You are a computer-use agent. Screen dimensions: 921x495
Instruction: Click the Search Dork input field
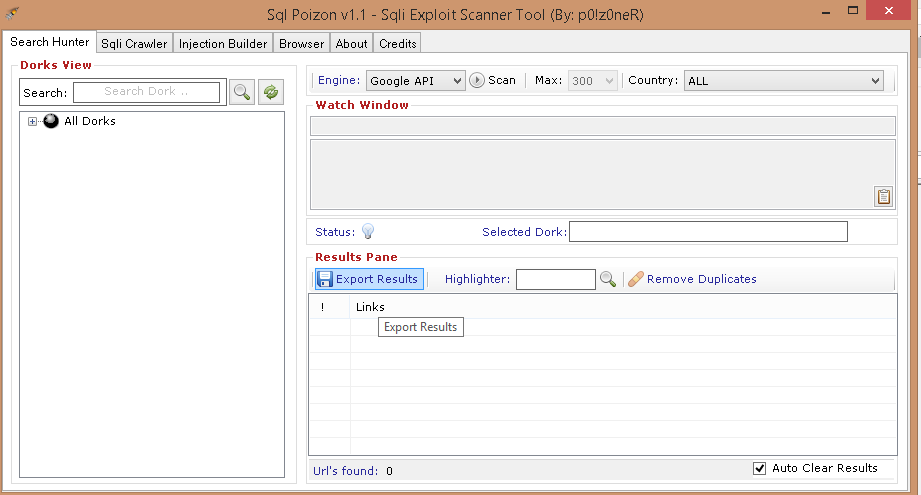click(146, 92)
